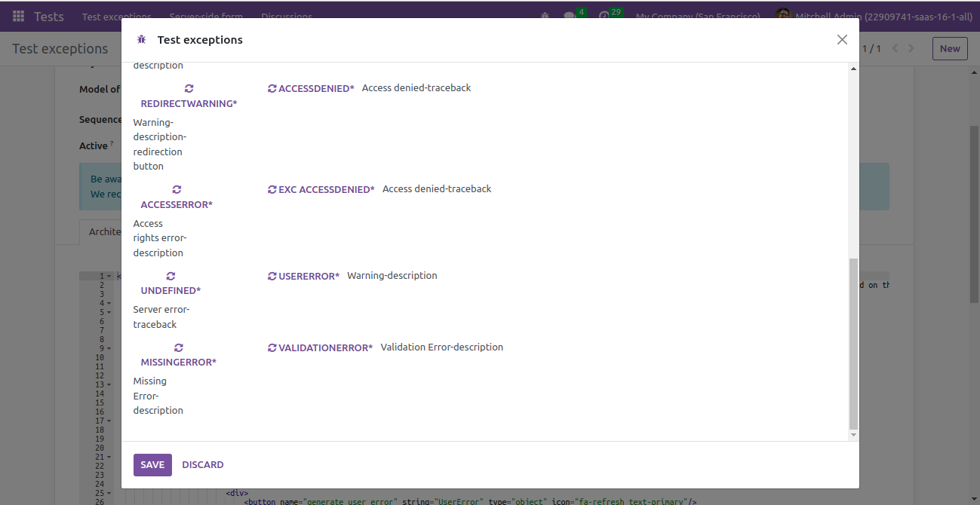This screenshot has width=980, height=505.
Task: Open the apps grid menu icon
Action: (18, 16)
